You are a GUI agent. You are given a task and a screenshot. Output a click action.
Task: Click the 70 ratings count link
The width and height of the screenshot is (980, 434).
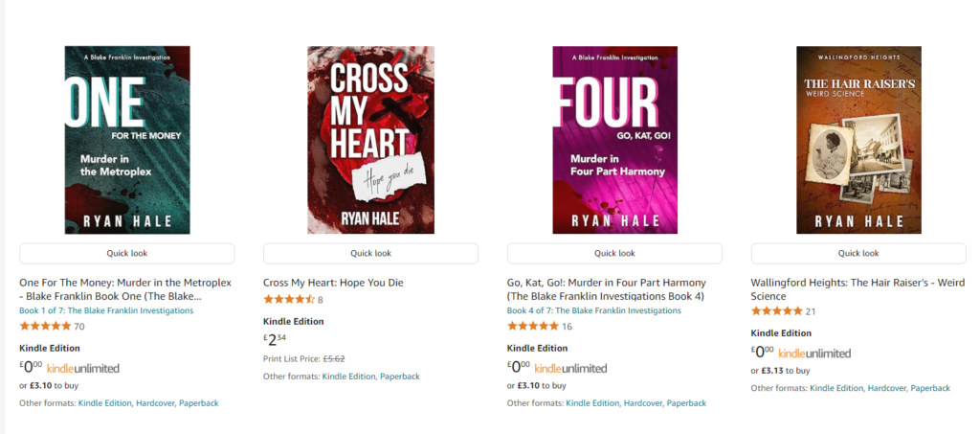(79, 326)
